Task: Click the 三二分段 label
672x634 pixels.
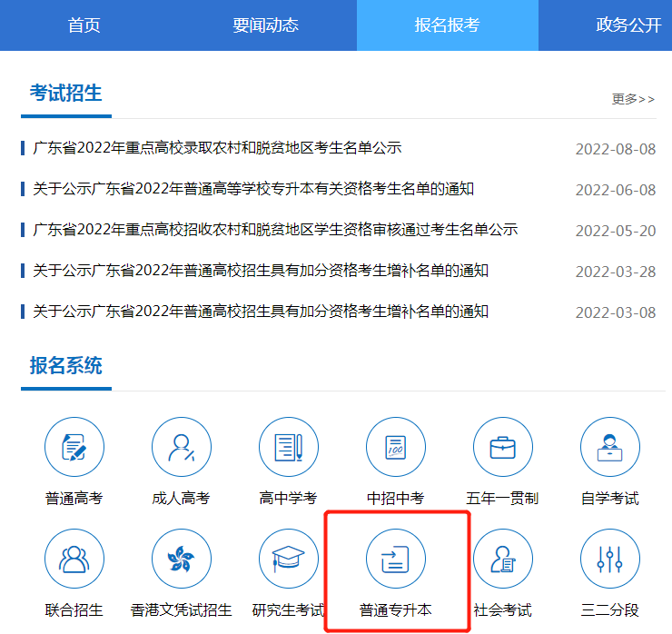Action: tap(610, 609)
